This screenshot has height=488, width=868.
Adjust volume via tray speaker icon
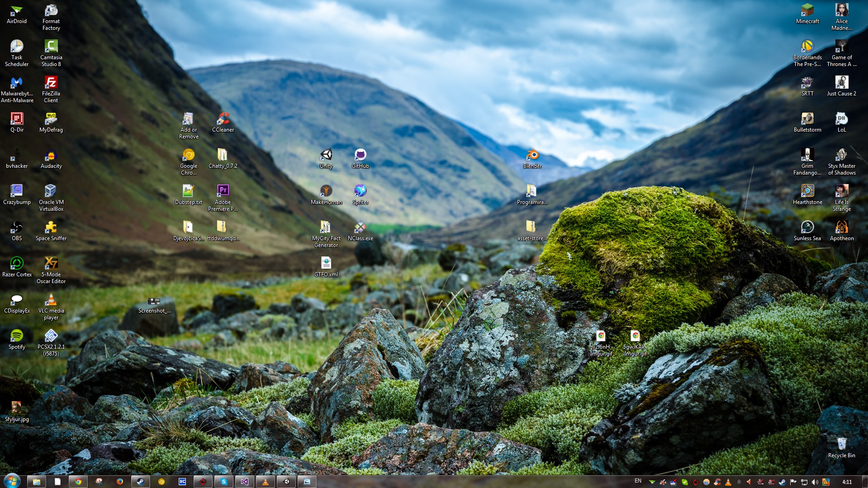pyautogui.click(x=815, y=482)
